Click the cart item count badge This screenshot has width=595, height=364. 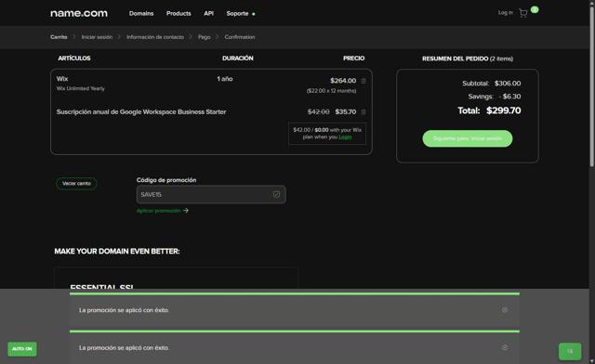(535, 9)
